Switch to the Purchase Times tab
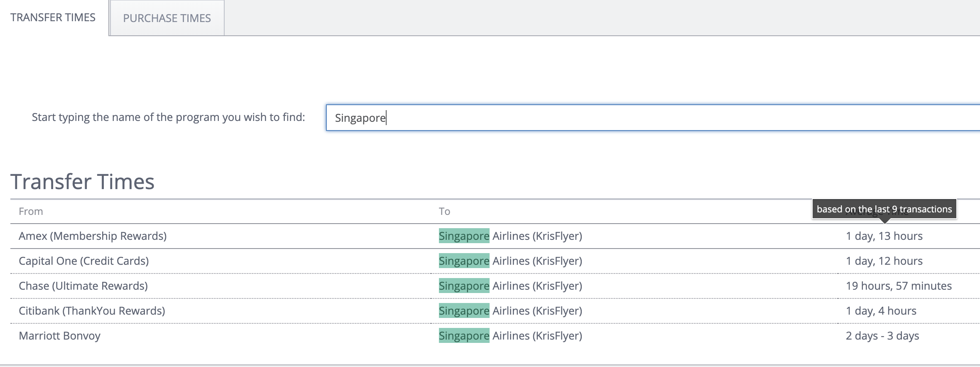This screenshot has height=367, width=980. 167,18
